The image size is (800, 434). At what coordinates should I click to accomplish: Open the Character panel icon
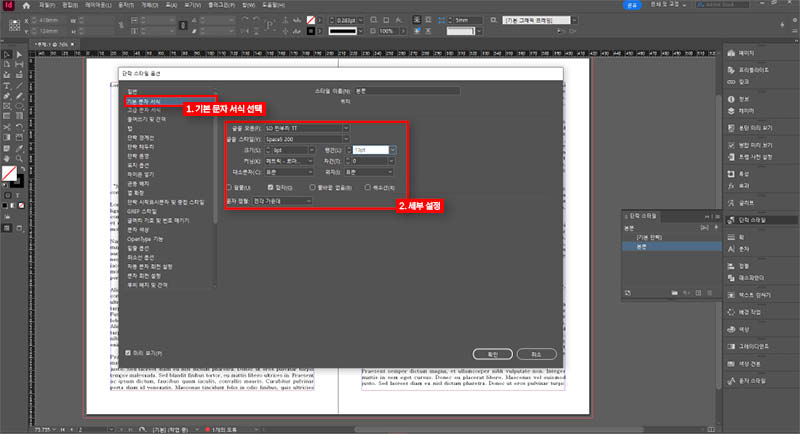pos(731,249)
